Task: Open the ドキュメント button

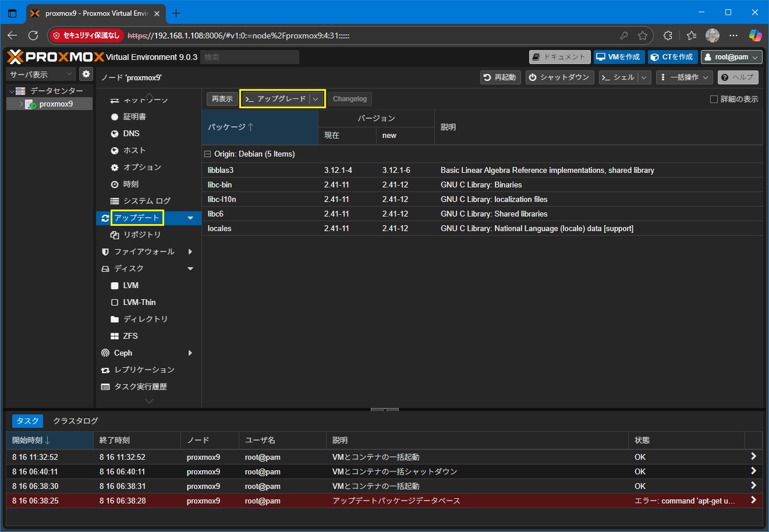Action: click(559, 56)
